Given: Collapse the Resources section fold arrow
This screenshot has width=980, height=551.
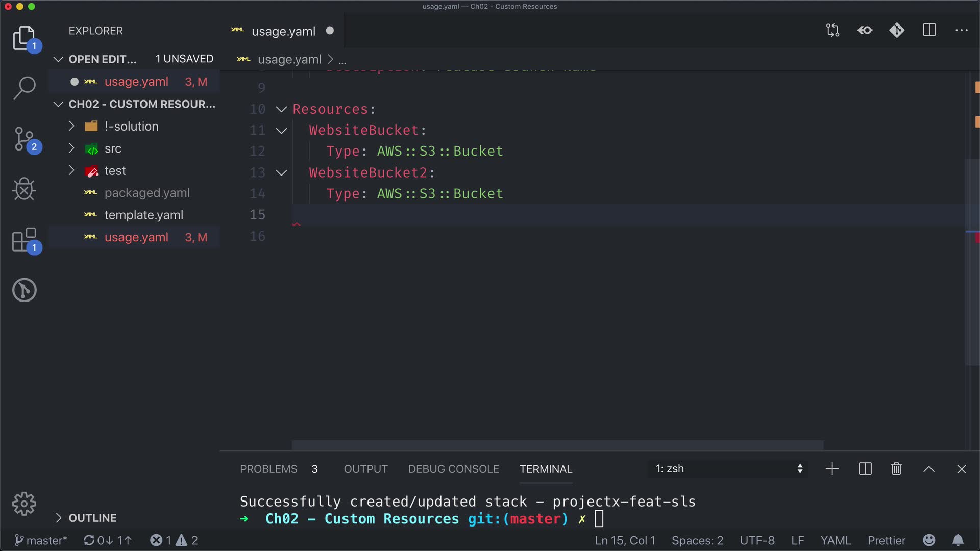Looking at the screenshot, I should 281,109.
